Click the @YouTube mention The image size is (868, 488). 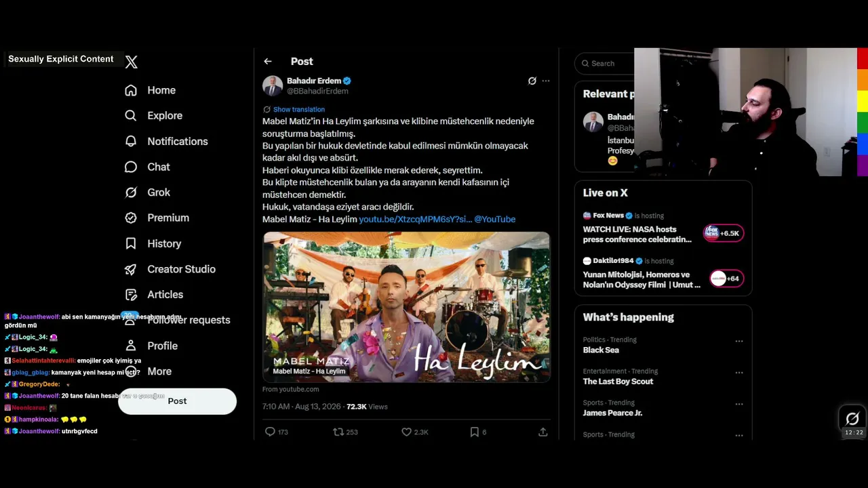(495, 219)
